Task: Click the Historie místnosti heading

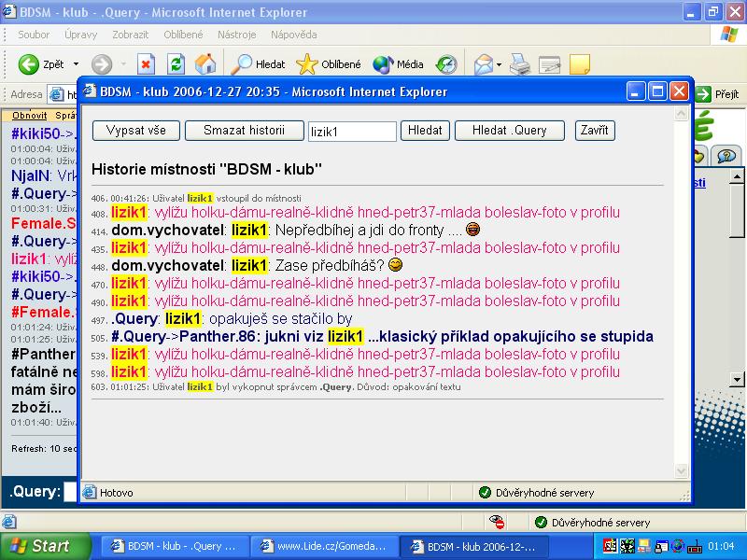Action: tap(206, 169)
